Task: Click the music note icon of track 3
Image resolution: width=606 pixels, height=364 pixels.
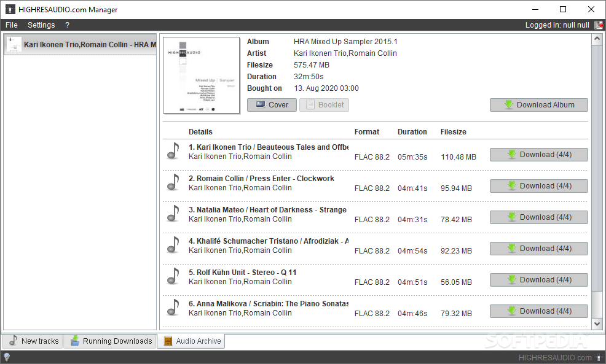Action: point(173,214)
